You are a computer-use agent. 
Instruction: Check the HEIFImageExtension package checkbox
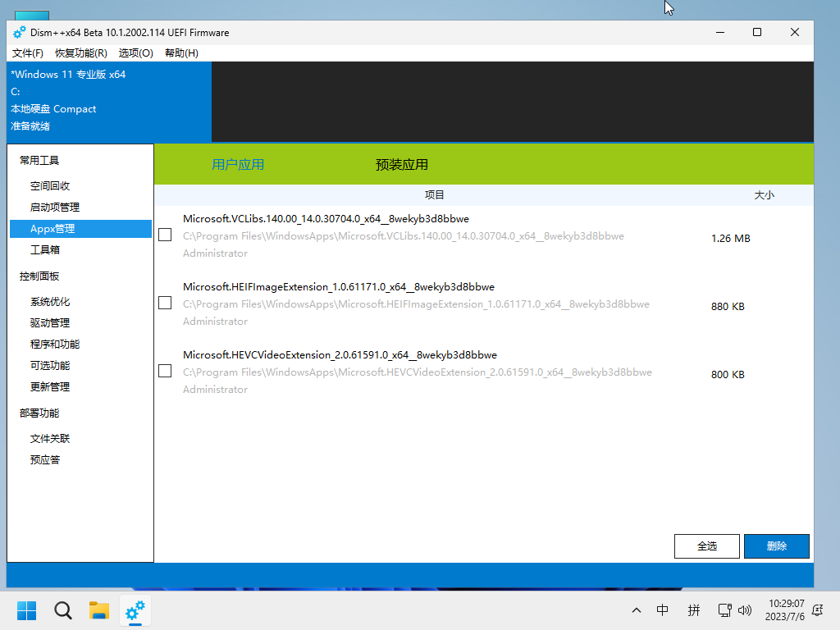tap(165, 304)
